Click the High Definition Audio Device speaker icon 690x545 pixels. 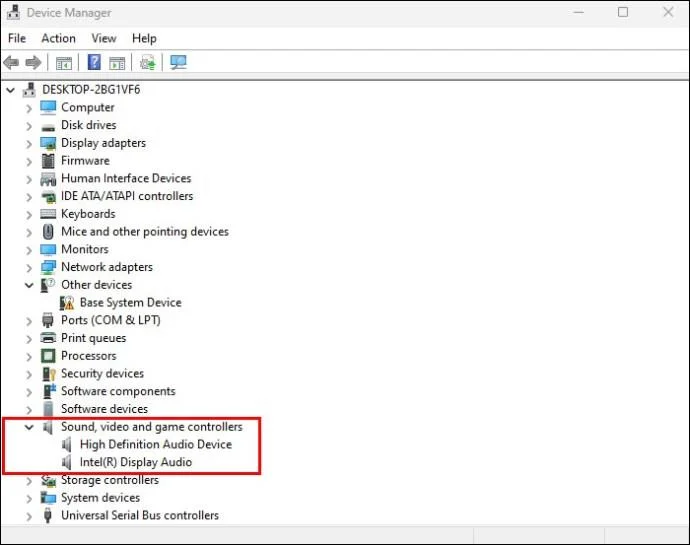tap(66, 445)
